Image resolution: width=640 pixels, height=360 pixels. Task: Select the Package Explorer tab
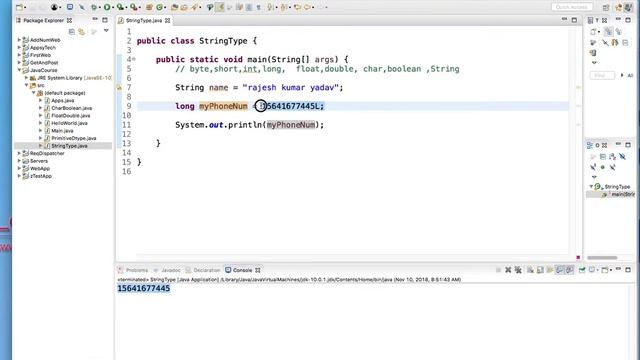coord(44,20)
